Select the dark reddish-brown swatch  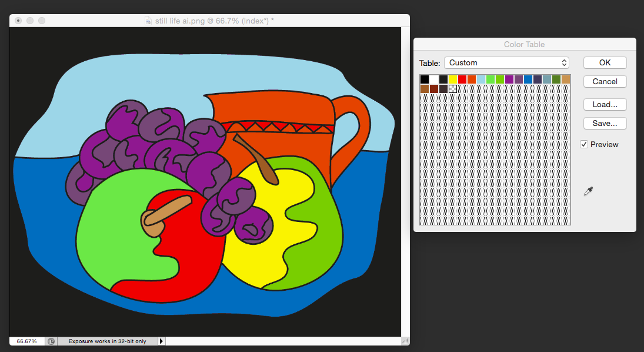pyautogui.click(x=434, y=89)
